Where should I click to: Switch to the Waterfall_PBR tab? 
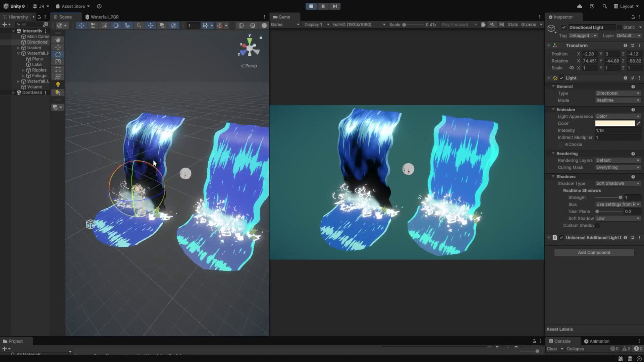tap(102, 17)
